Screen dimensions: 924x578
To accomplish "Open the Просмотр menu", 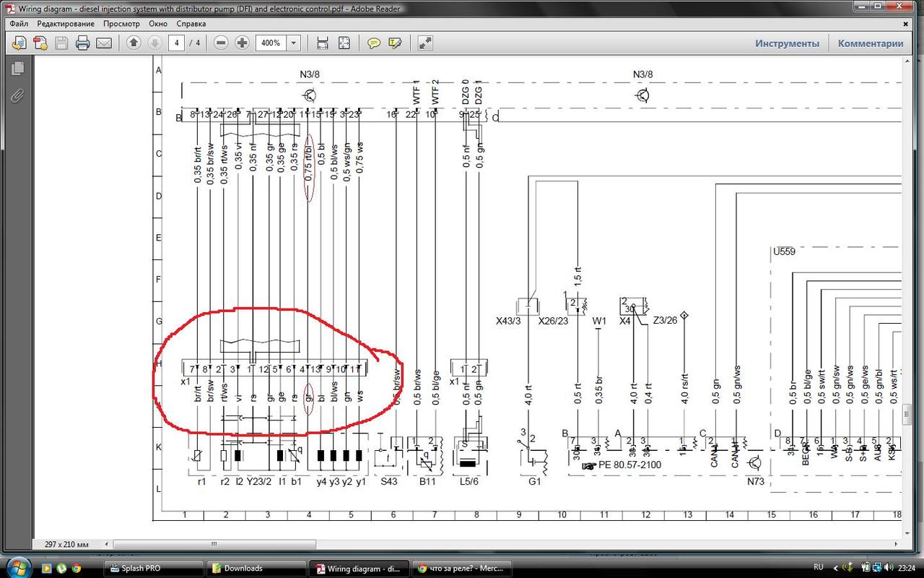I will (x=120, y=24).
